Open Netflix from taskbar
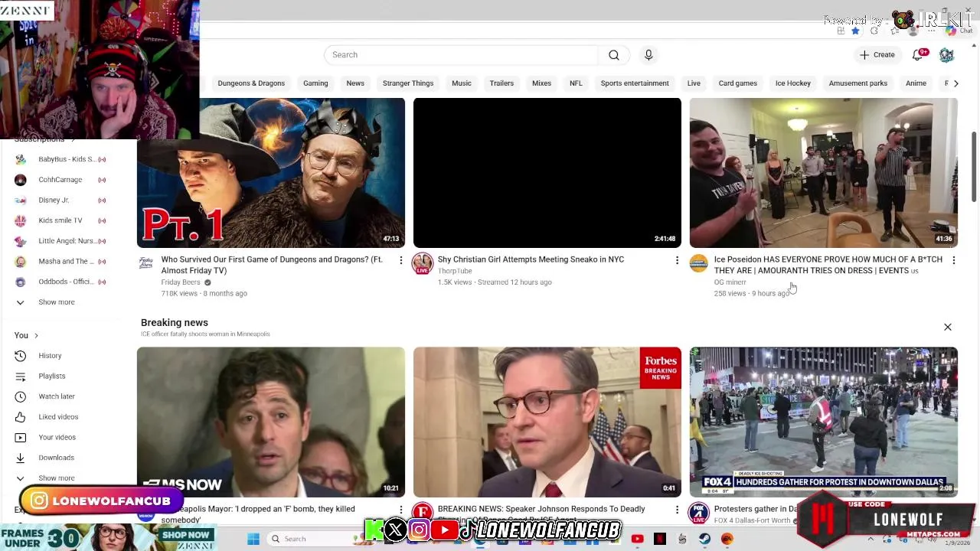The width and height of the screenshot is (980, 551). click(x=660, y=539)
